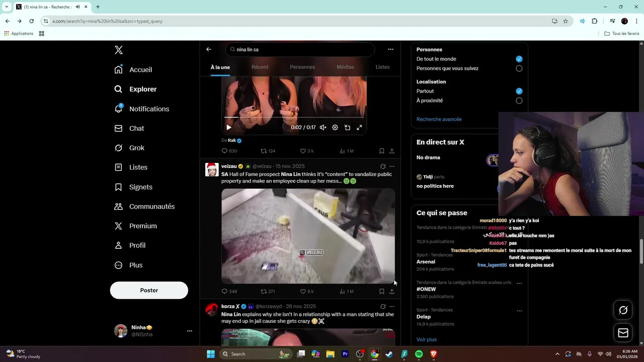644x362 pixels.
Task: Like veizau post with 9 k likes
Action: [x=307, y=291]
